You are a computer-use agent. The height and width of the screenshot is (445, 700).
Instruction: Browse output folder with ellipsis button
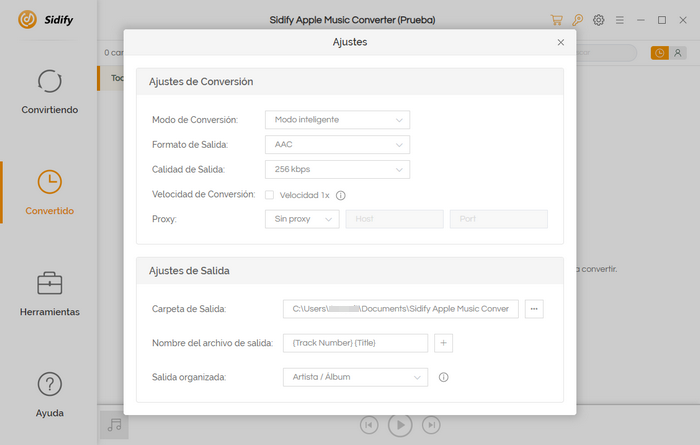534,309
